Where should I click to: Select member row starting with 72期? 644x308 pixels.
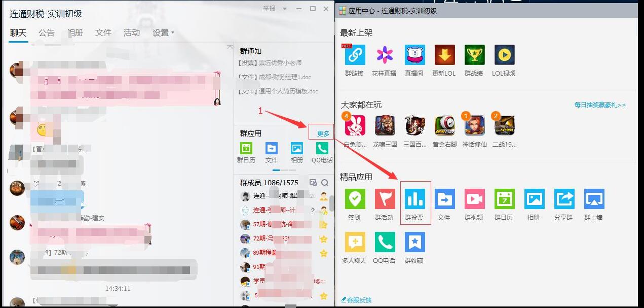click(x=284, y=238)
